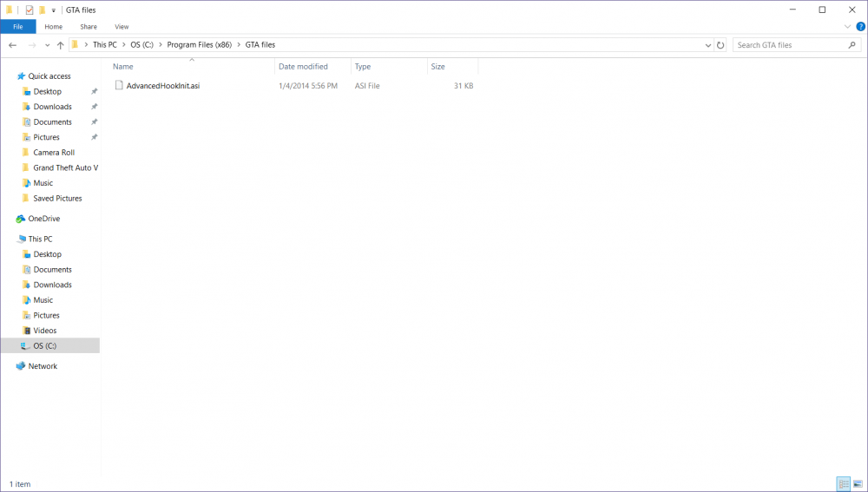Open Desktop under This PC
This screenshot has height=492, width=868.
pos(47,254)
